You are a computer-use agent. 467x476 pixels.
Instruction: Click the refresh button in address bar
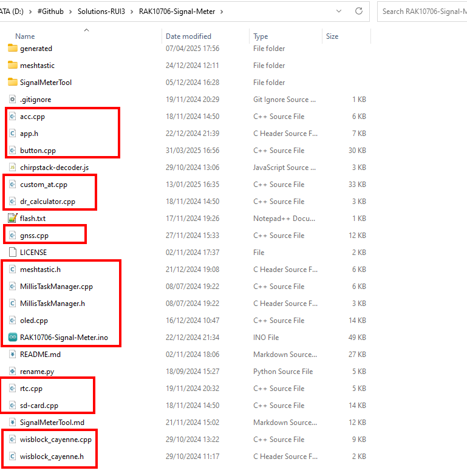[x=359, y=11]
